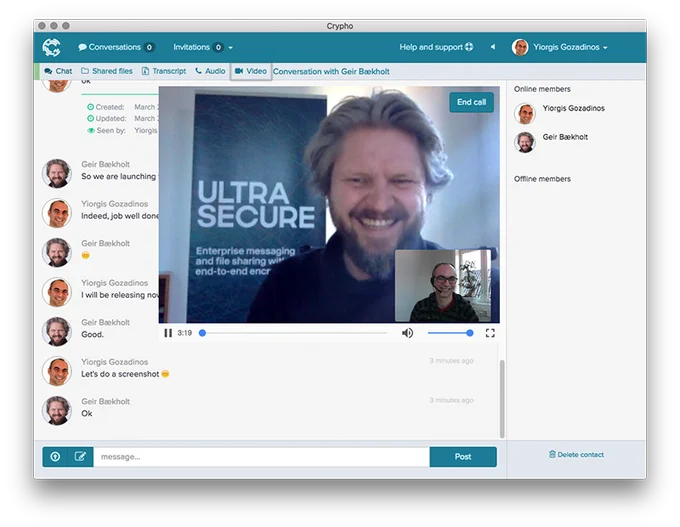Click the Crypho logo icon
680x527 pixels.
pyautogui.click(x=51, y=47)
